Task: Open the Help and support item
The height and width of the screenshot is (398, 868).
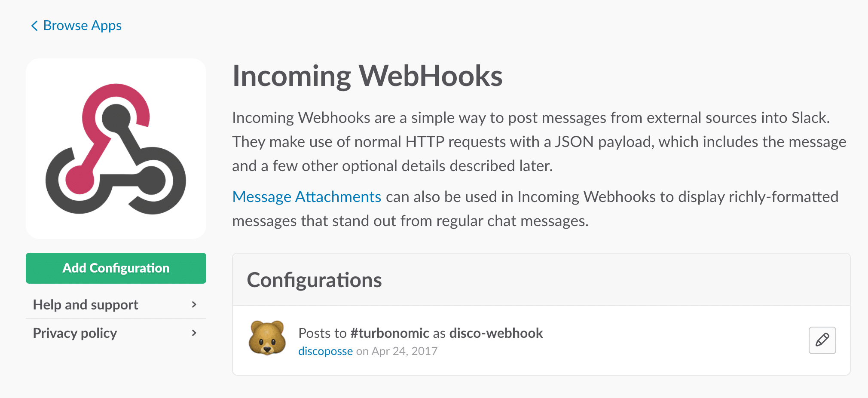Action: [x=116, y=305]
